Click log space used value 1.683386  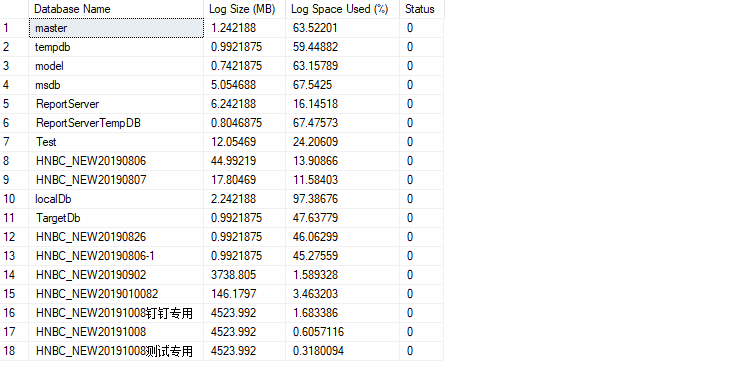click(315, 313)
